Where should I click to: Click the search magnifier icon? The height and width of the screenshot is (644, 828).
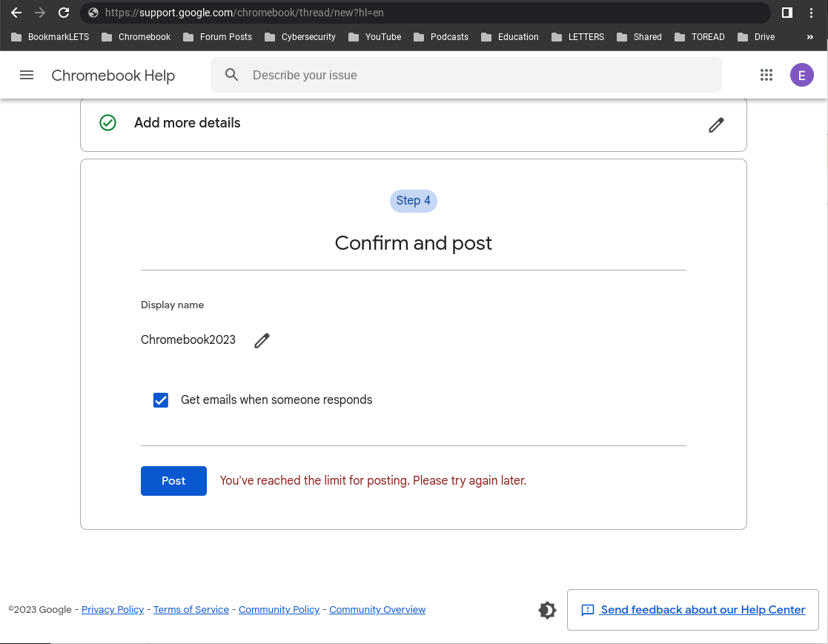point(231,75)
